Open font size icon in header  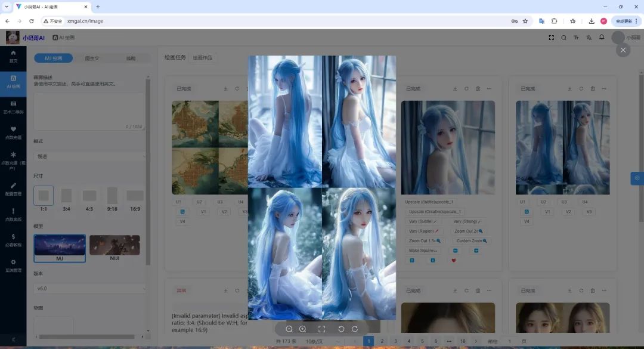pos(576,38)
